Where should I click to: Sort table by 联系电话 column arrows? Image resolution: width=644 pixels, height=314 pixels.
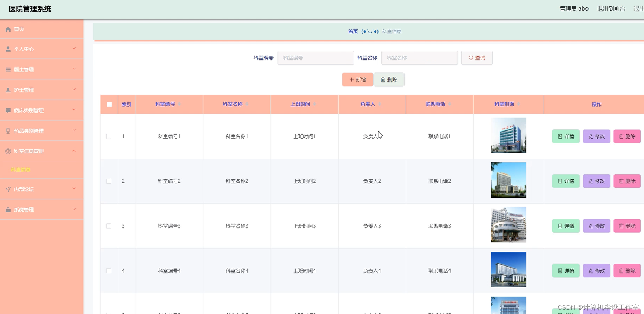(449, 104)
